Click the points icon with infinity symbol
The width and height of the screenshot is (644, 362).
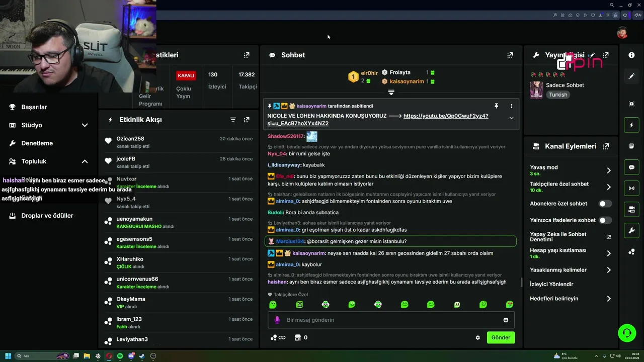(278, 338)
